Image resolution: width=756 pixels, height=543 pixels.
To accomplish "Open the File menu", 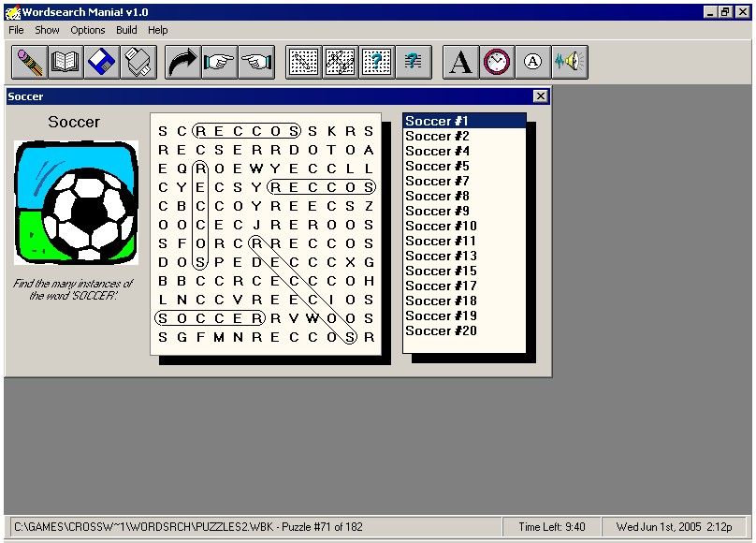I will pos(17,30).
